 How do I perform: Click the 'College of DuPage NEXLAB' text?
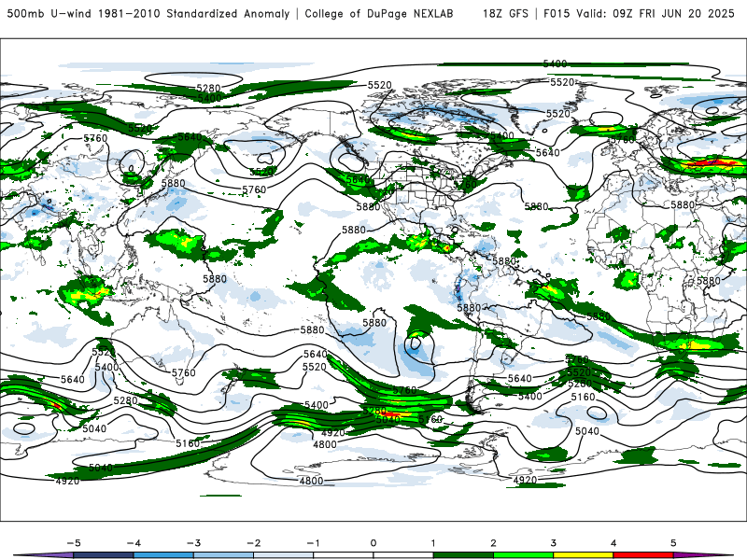[379, 13]
